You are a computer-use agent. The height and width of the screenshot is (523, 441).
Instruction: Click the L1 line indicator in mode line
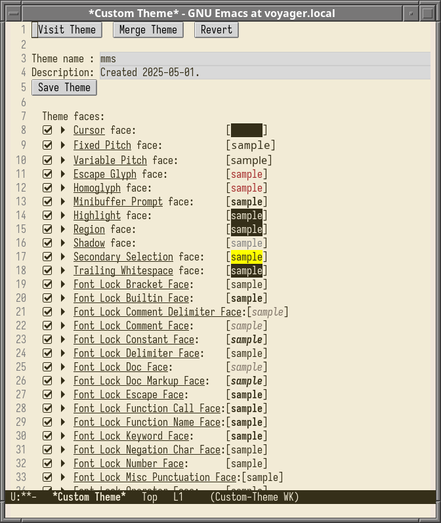(178, 497)
